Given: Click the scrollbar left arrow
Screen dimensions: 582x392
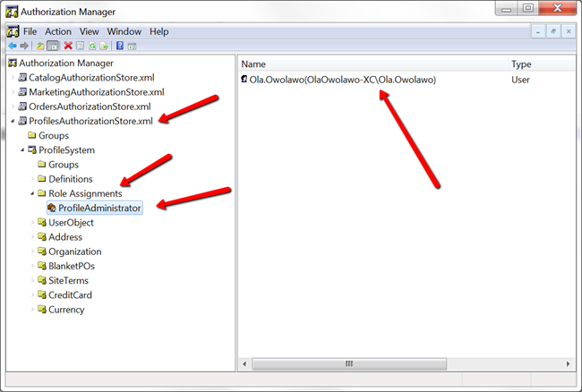Looking at the screenshot, I should click(244, 364).
